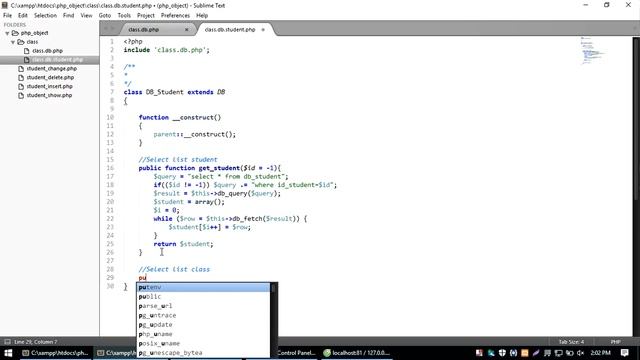640x360 pixels.
Task: Open student_insert.php in the sidebar
Action: point(49,87)
